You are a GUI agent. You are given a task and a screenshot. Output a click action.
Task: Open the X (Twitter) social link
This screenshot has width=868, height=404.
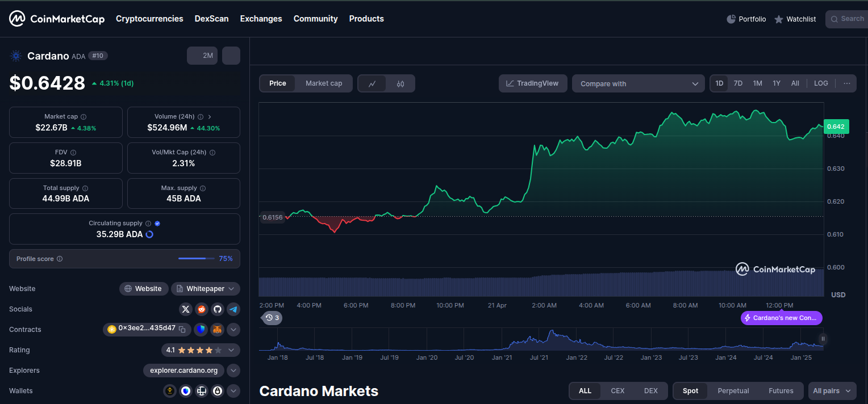186,309
